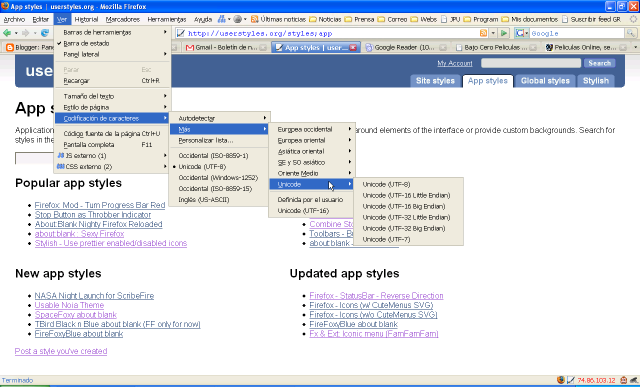
Task: Click the Google search engine icon
Action: pyautogui.click(x=520, y=33)
